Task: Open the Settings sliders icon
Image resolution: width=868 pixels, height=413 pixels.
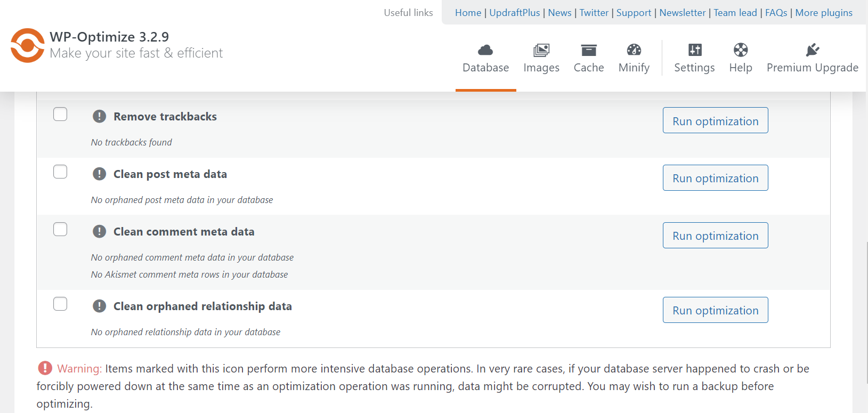Action: 694,50
